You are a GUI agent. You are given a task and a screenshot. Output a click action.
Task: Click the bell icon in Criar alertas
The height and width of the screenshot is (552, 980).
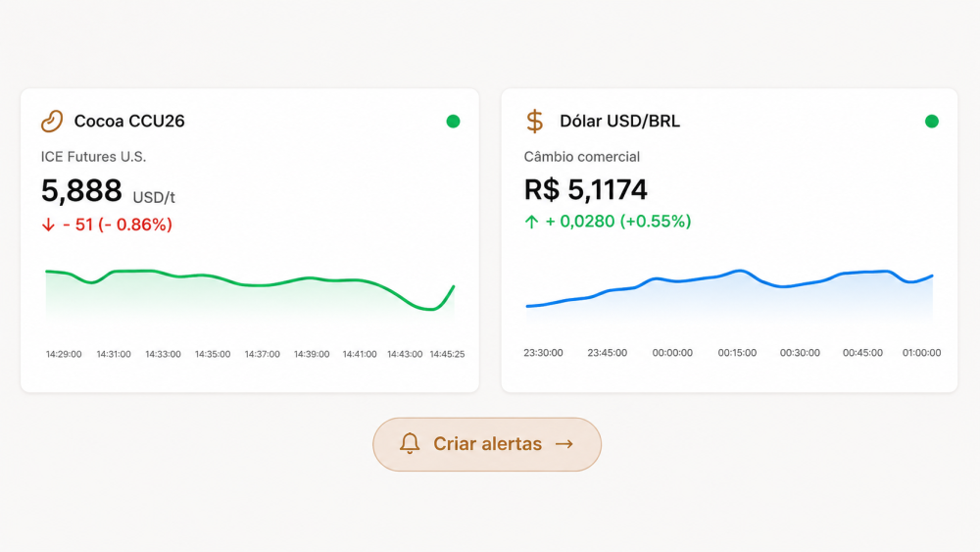[x=410, y=444]
